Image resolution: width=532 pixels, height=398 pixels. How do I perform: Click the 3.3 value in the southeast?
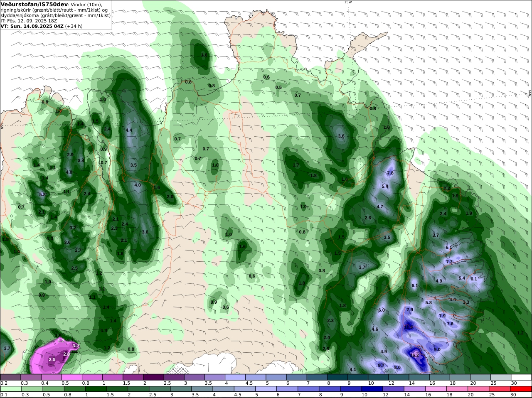point(466,302)
